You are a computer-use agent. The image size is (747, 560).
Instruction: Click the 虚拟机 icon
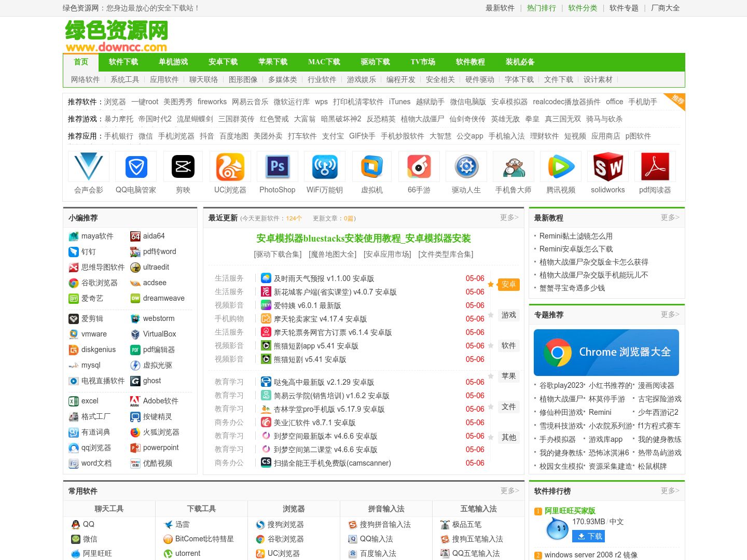(x=372, y=166)
